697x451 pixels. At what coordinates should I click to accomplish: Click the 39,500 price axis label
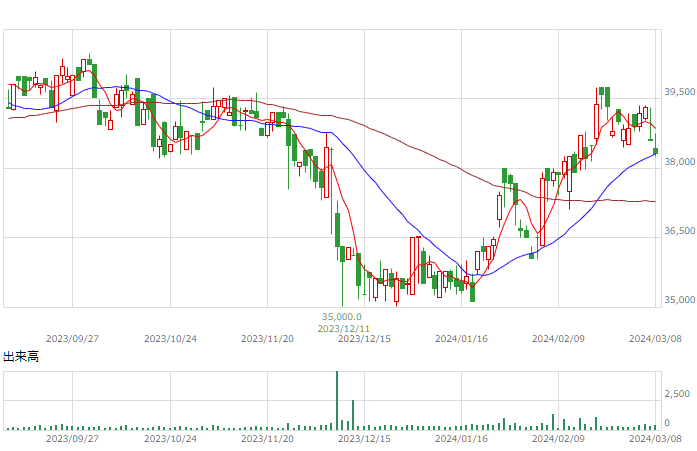680,92
